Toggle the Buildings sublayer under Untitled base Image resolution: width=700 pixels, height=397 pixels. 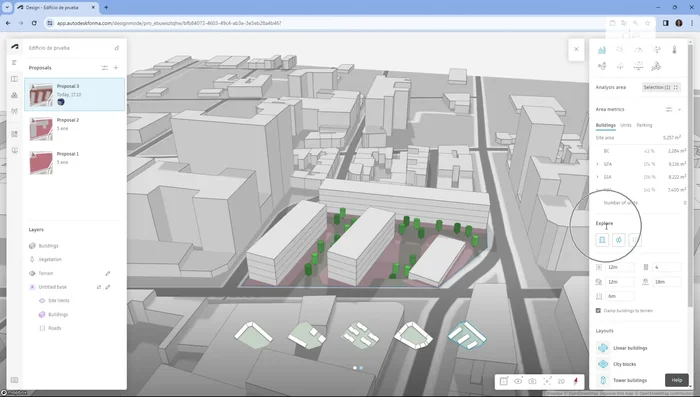click(x=42, y=314)
